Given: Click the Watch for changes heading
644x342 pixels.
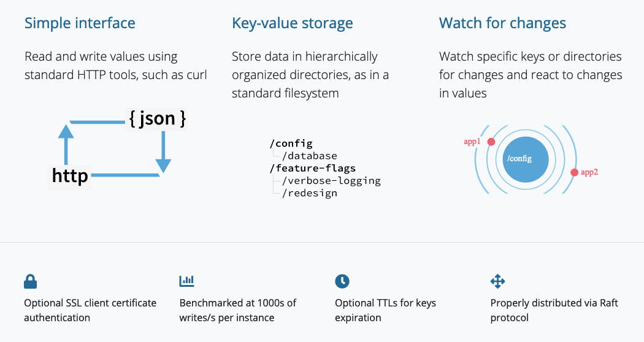Looking at the screenshot, I should (x=502, y=24).
